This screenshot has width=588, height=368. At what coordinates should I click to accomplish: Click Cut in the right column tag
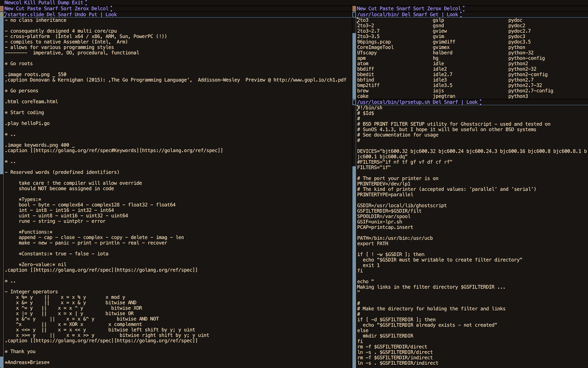coord(373,8)
